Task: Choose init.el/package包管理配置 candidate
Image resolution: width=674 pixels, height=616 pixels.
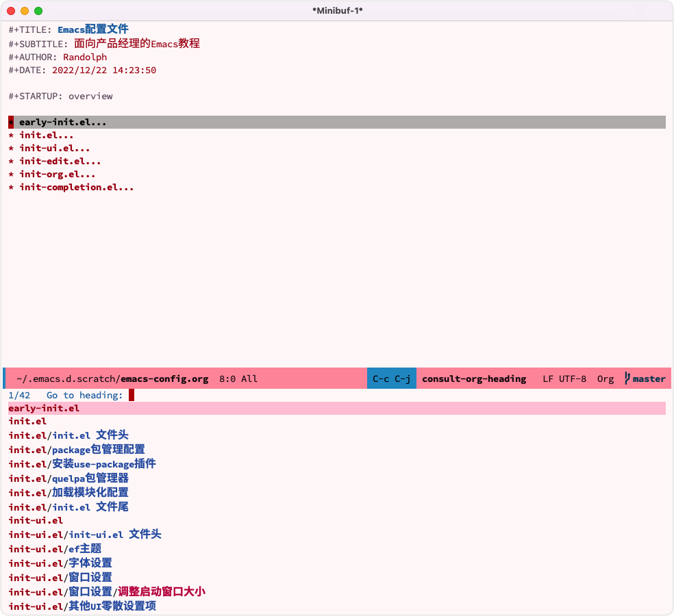Action: (x=77, y=449)
